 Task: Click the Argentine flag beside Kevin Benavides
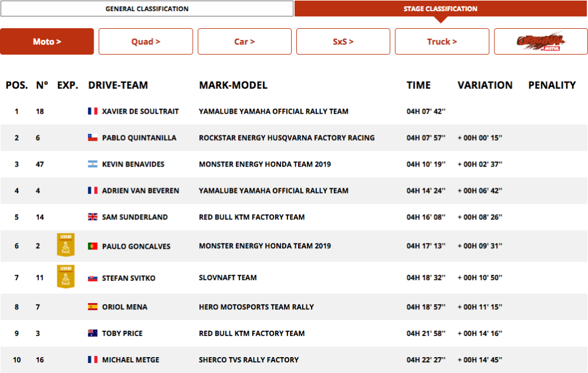92,164
